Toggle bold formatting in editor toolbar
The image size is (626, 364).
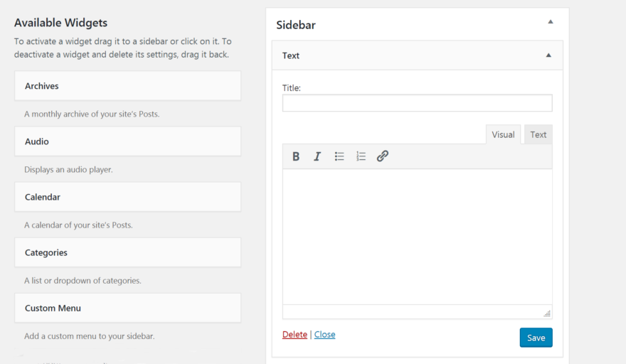(x=296, y=156)
